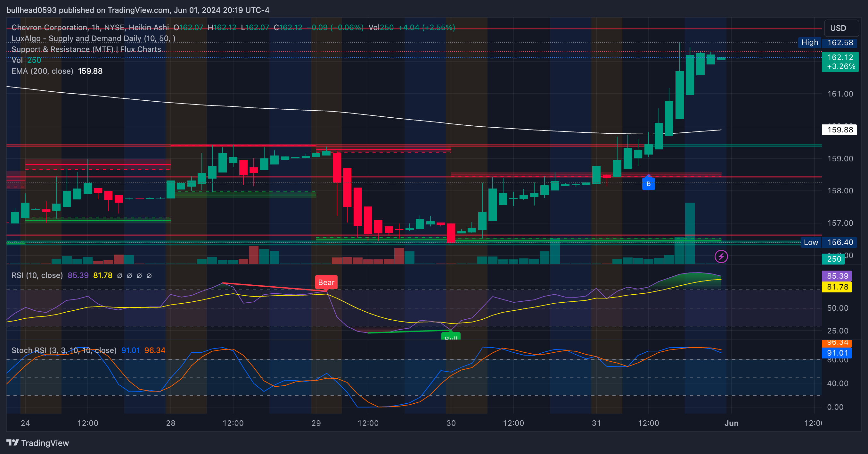The image size is (868, 454).
Task: Click the Stoch RSI legend value 96.34
Action: tap(155, 350)
